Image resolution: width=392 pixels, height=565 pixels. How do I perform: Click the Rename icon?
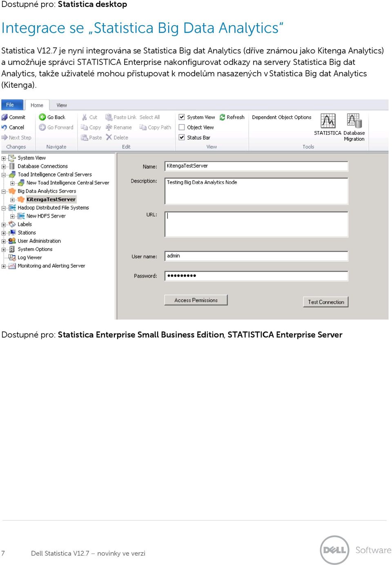click(x=109, y=127)
